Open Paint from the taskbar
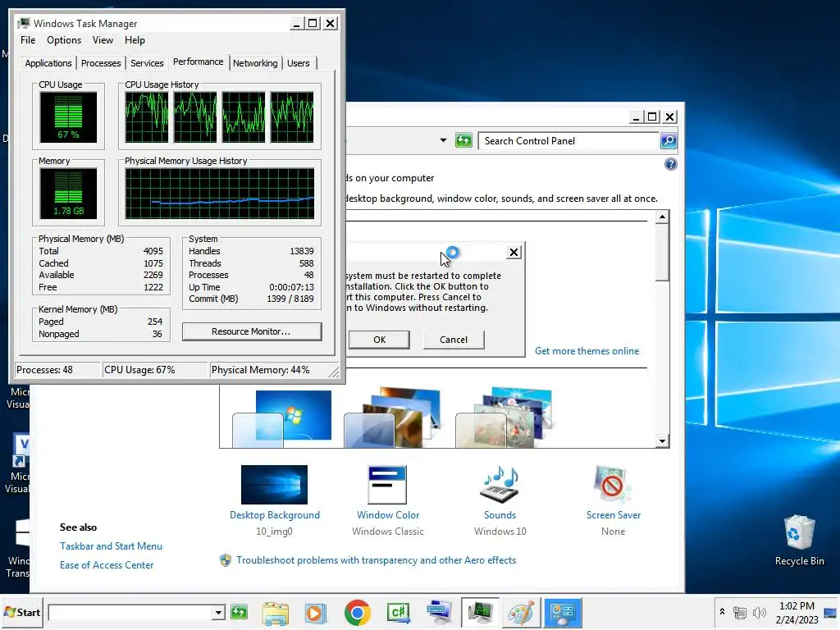Viewport: 840px width, 630px height. click(x=521, y=612)
